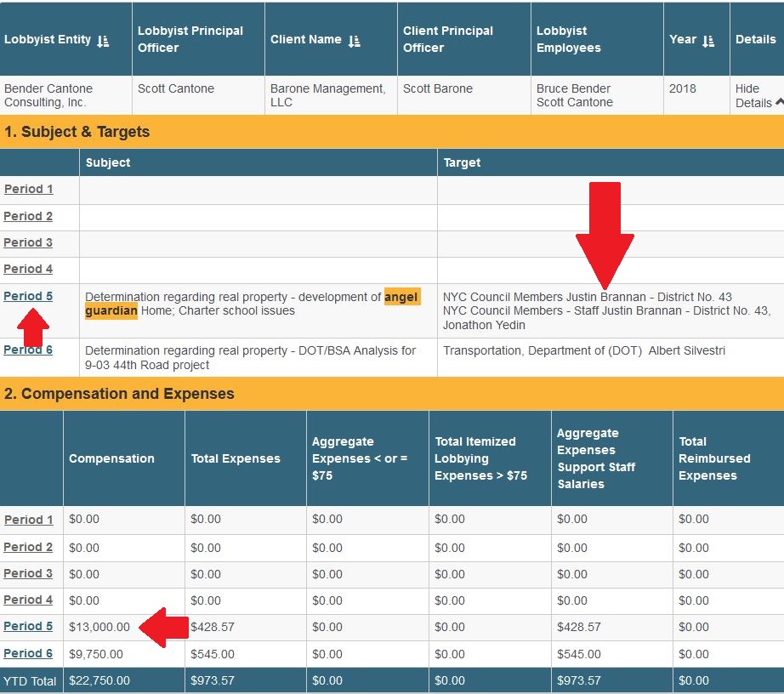The image size is (784, 694).
Task: Click the Jonathon Yedin target text
Action: click(x=484, y=325)
